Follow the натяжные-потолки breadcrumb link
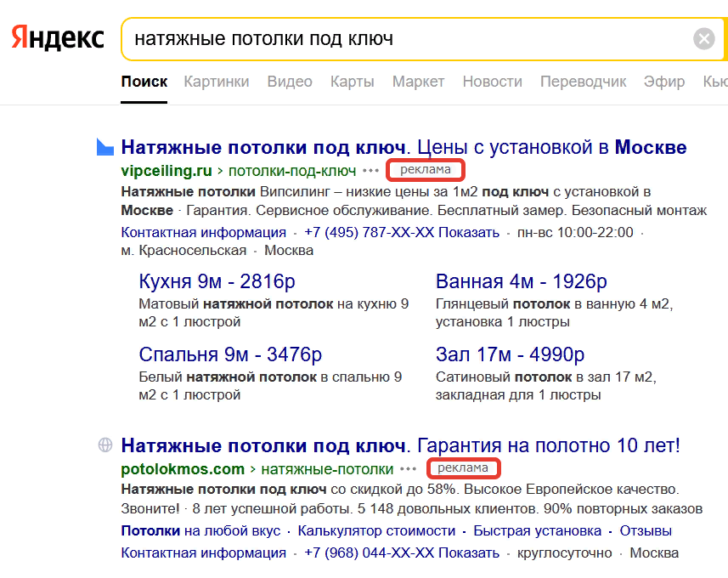Image resolution: width=728 pixels, height=578 pixels. click(x=327, y=469)
